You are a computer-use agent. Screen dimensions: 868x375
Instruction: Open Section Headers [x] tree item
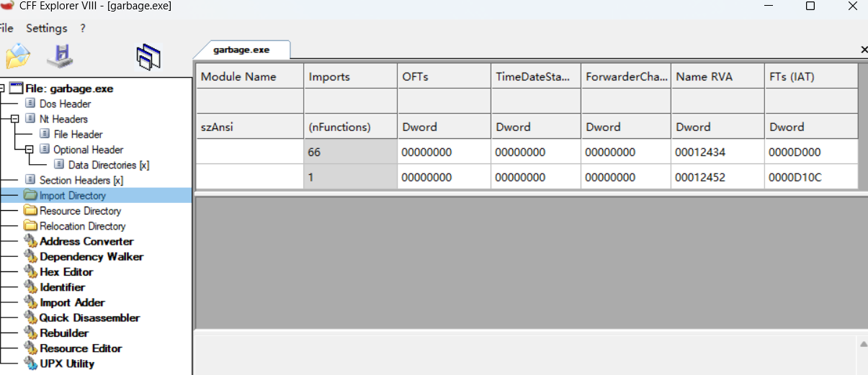(81, 180)
